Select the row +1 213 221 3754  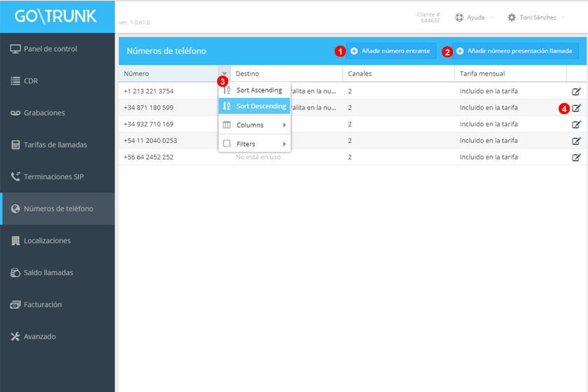(x=353, y=91)
